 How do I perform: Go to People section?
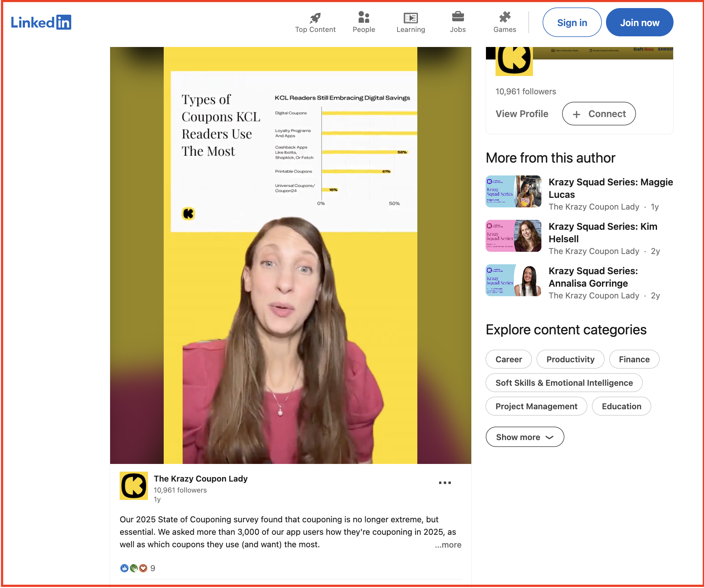pyautogui.click(x=364, y=22)
